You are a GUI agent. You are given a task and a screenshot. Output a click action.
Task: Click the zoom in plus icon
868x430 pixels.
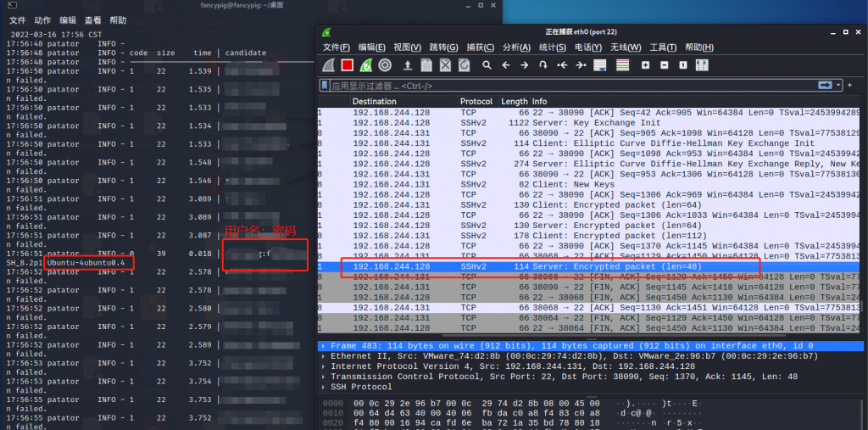(x=646, y=65)
